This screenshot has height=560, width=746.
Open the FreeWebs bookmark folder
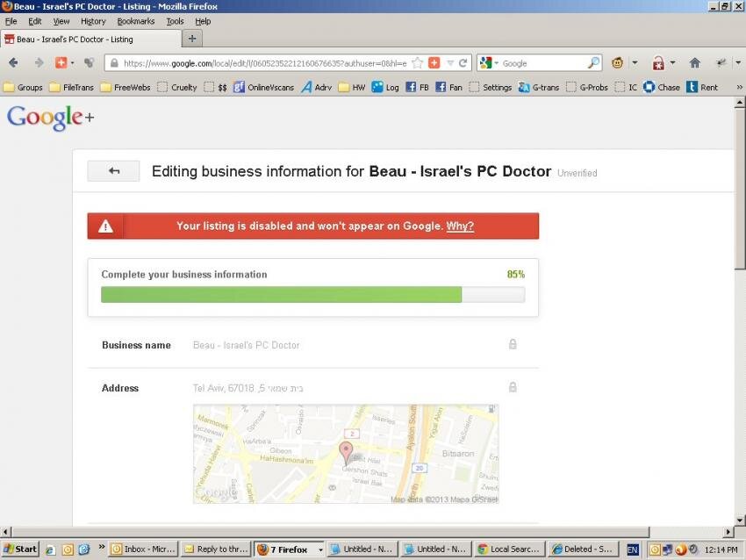point(126,88)
